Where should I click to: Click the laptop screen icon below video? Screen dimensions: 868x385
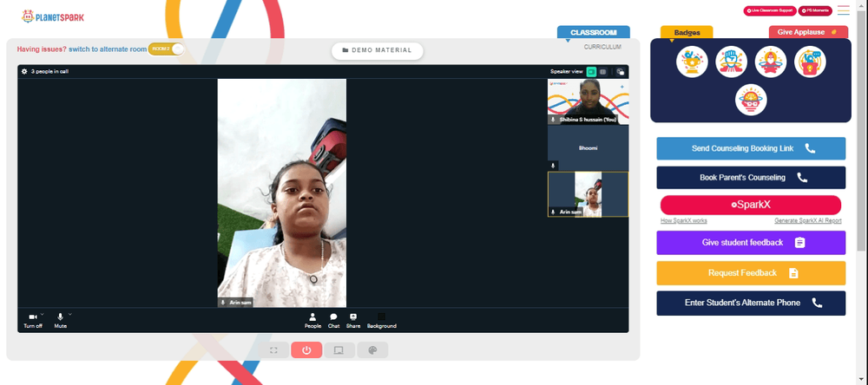339,350
